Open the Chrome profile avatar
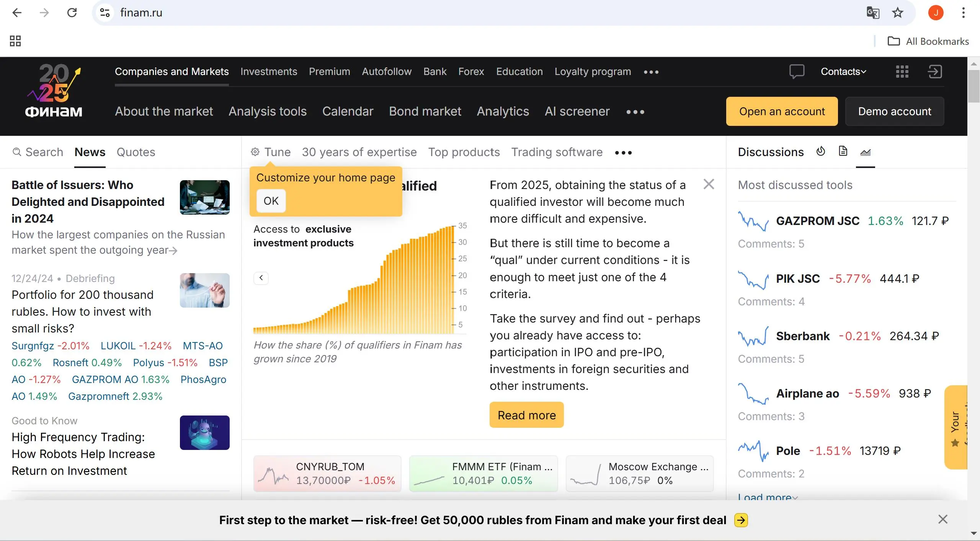This screenshot has width=980, height=541. (936, 13)
